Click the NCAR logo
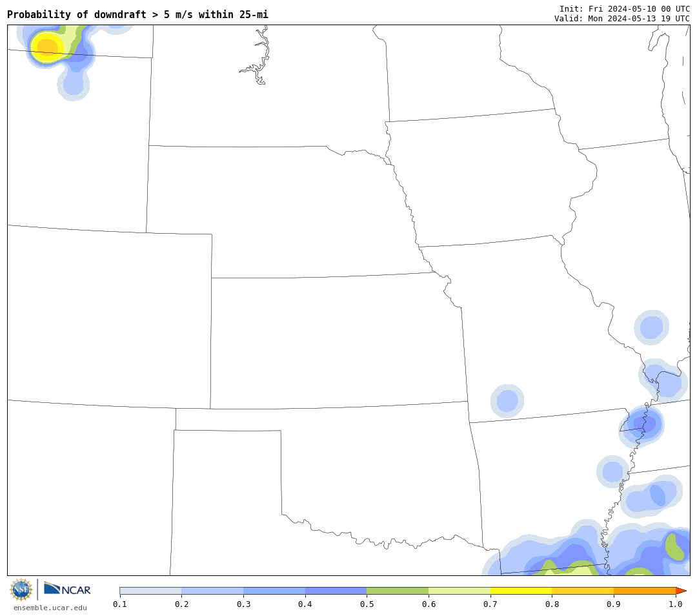This screenshot has height=616, width=697. [x=67, y=590]
